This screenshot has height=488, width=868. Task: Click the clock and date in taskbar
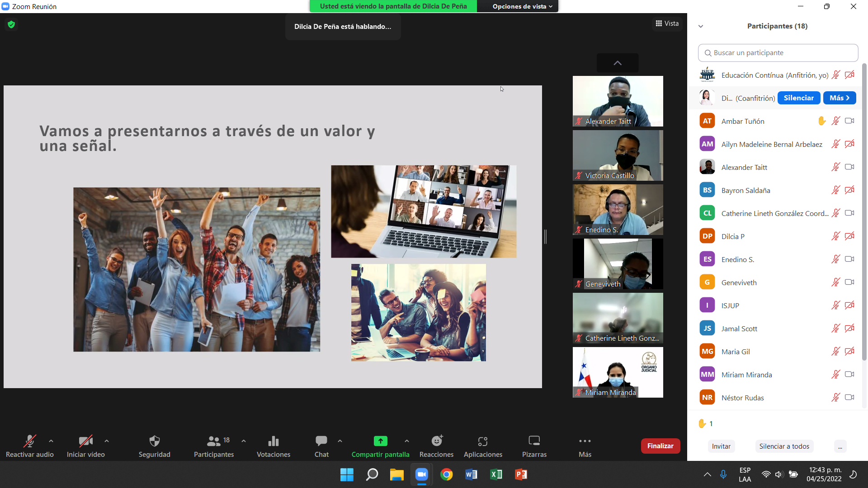[825, 474]
